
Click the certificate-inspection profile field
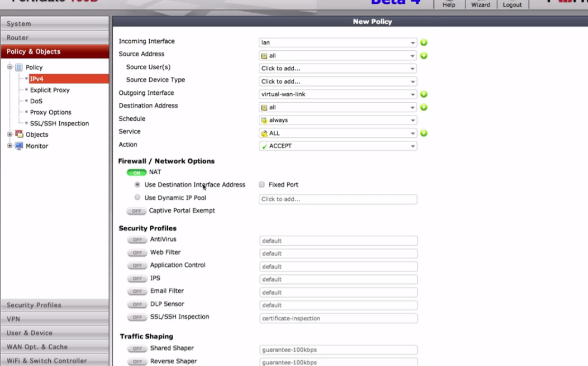tap(338, 318)
